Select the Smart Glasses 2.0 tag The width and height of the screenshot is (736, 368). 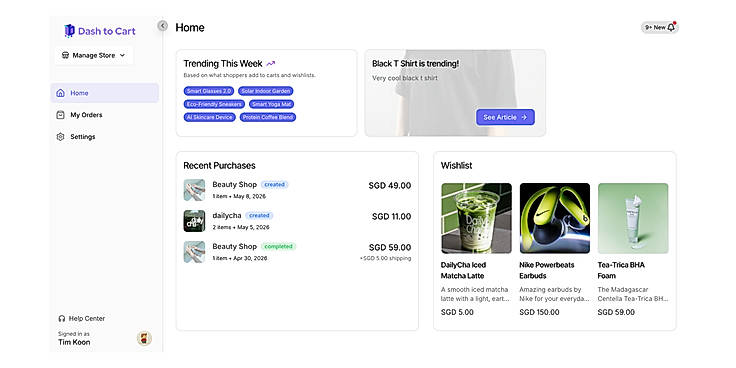pos(209,91)
